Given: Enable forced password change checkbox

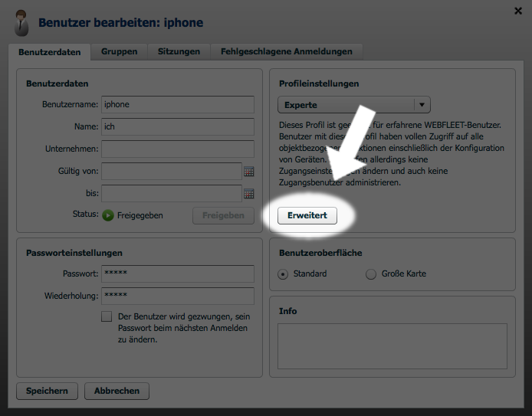Looking at the screenshot, I should click(x=107, y=316).
